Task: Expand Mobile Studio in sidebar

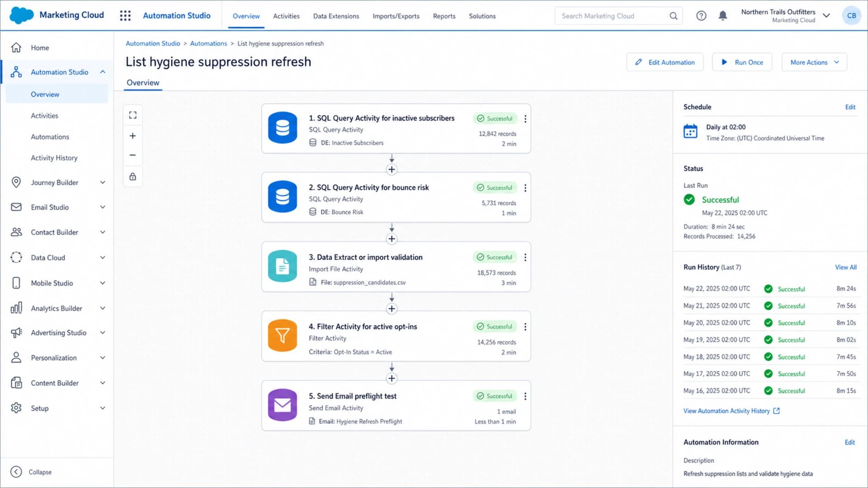Action: [103, 283]
